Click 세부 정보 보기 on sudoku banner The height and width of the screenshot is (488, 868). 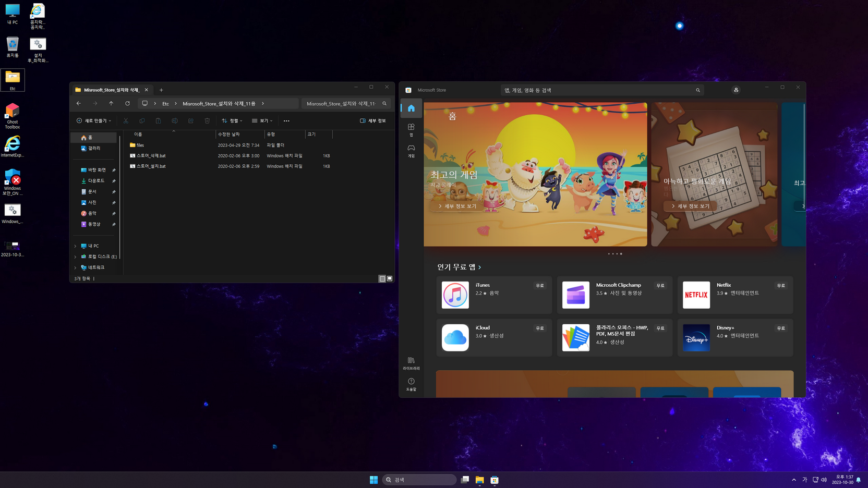point(690,206)
